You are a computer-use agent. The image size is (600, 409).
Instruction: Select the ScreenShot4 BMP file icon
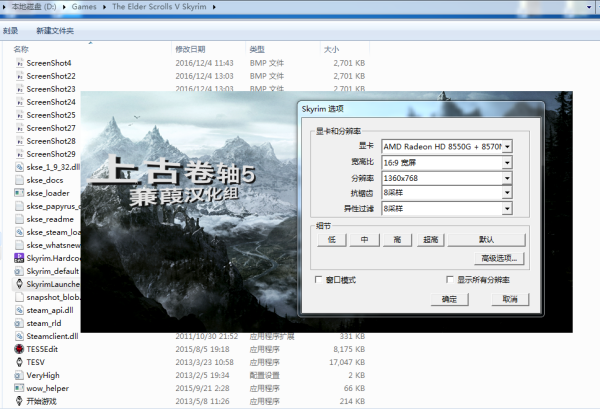pyautogui.click(x=20, y=63)
